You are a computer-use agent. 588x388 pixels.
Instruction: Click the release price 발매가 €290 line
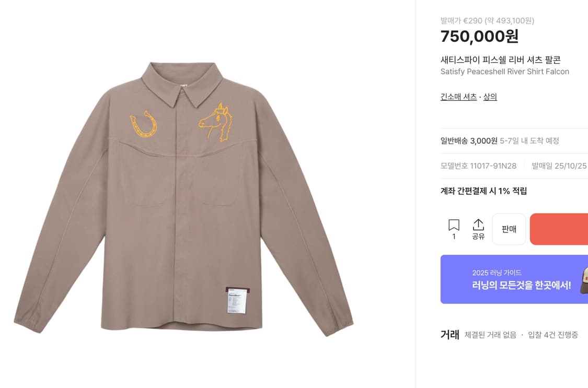pos(486,19)
